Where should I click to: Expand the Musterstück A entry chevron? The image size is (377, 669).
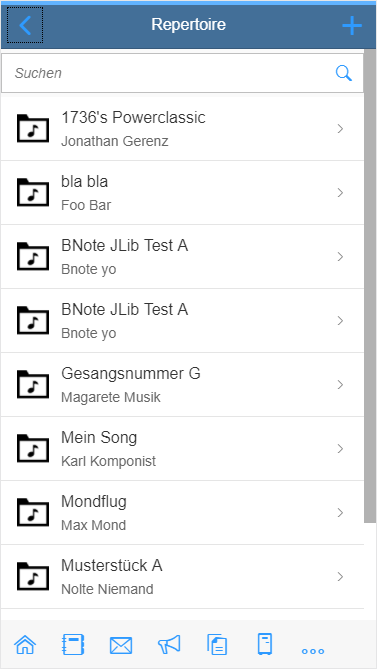(340, 576)
